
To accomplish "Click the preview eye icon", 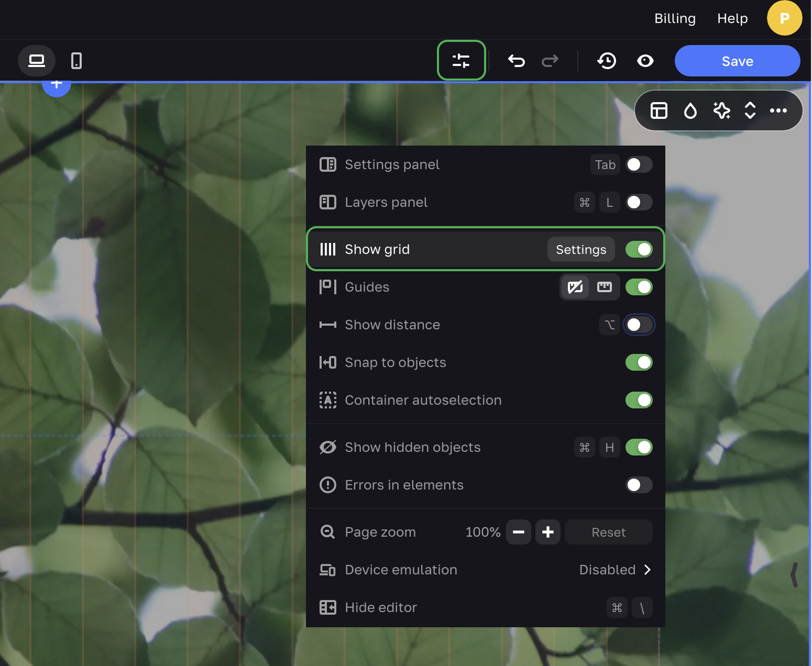I will pyautogui.click(x=645, y=61).
